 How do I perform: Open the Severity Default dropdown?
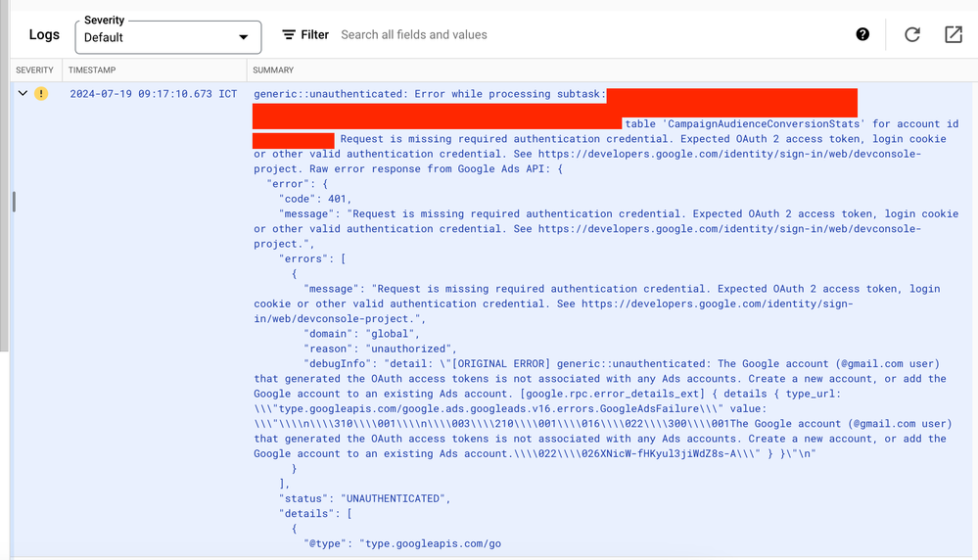[167, 37]
